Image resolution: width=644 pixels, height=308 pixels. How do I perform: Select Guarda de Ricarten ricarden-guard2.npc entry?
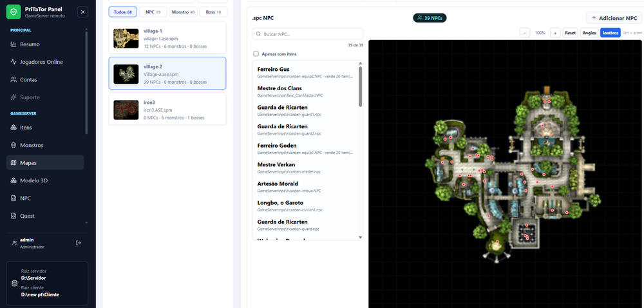(x=305, y=130)
